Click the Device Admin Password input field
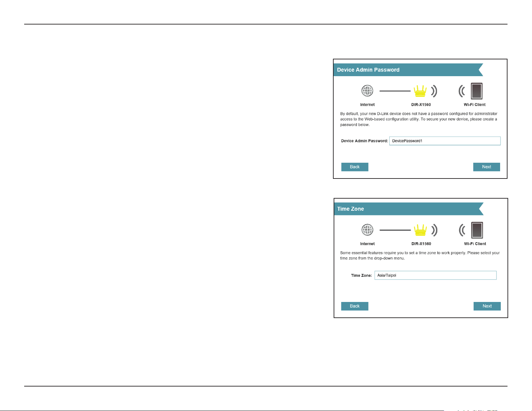 [x=445, y=141]
